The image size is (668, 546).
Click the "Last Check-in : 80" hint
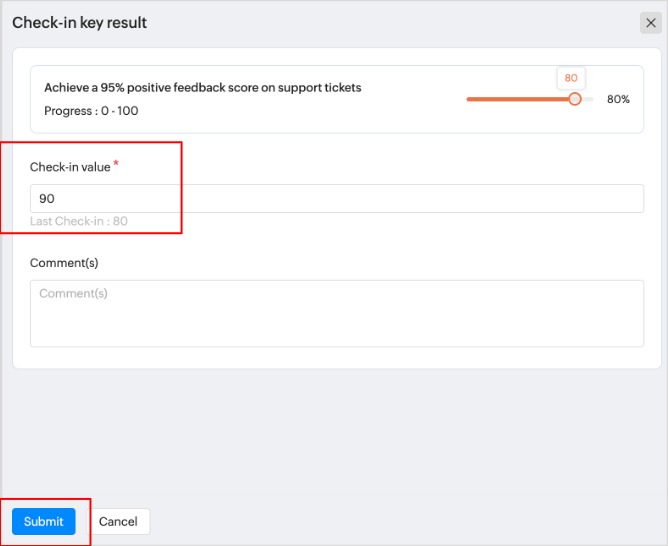pyautogui.click(x=79, y=221)
